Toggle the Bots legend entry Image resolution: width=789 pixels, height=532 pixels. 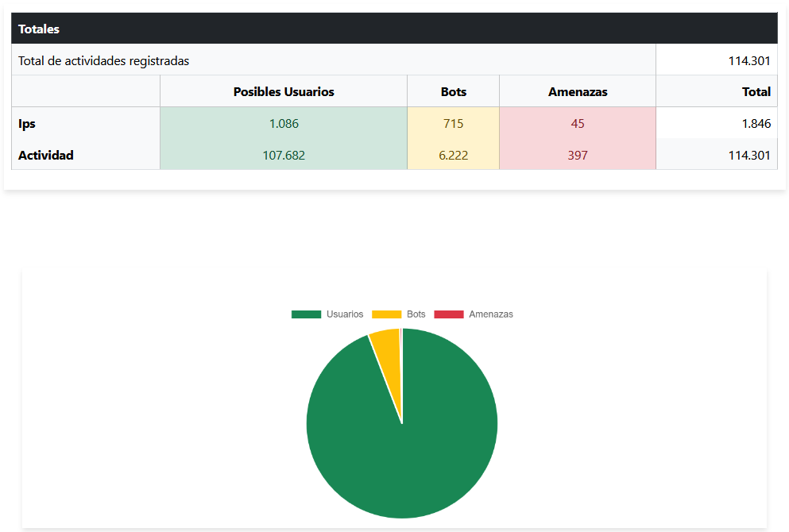(414, 314)
